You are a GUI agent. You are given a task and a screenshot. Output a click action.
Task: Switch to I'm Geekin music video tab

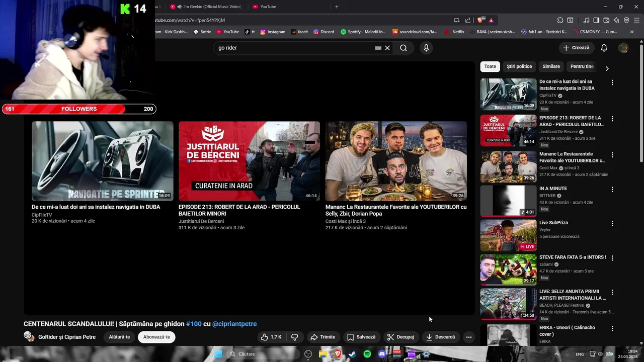(206, 7)
